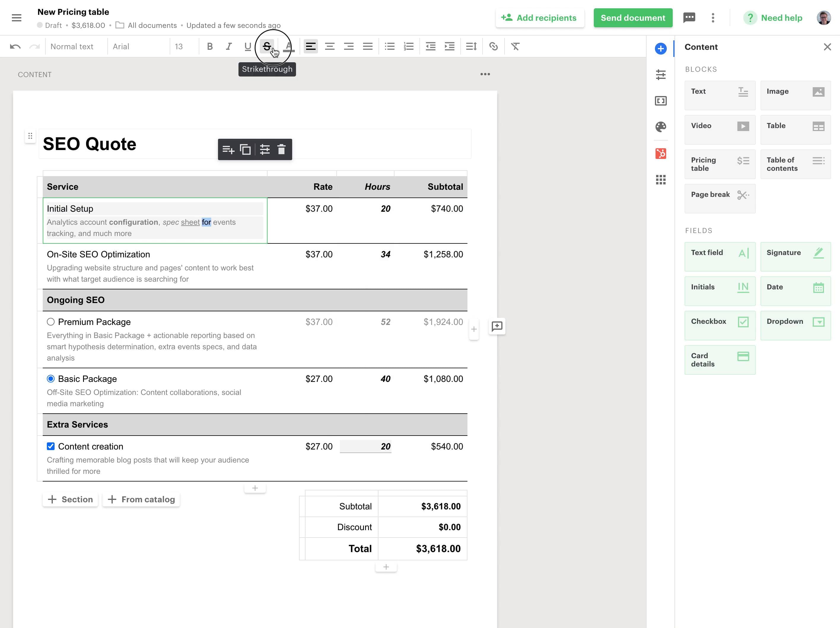Uncheck the Content creation checkbox
Viewport: 840px width, 628px height.
pos(50,447)
